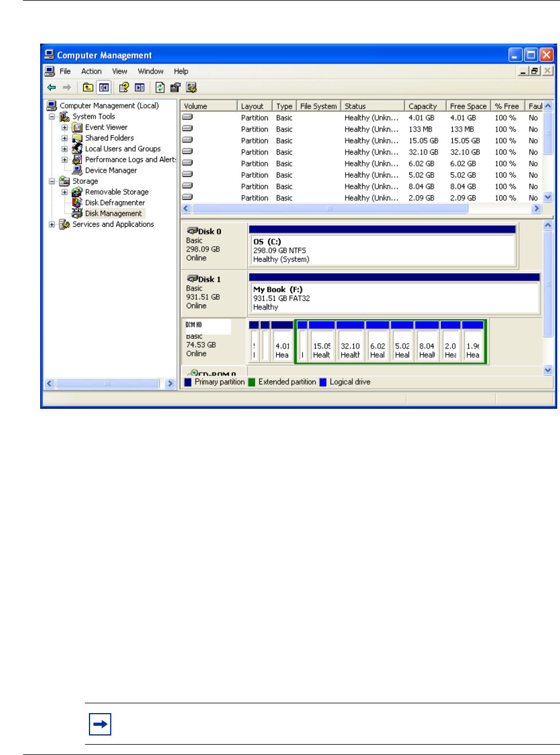Click the Show/Hide Action Pane toolbar icon

point(139,87)
